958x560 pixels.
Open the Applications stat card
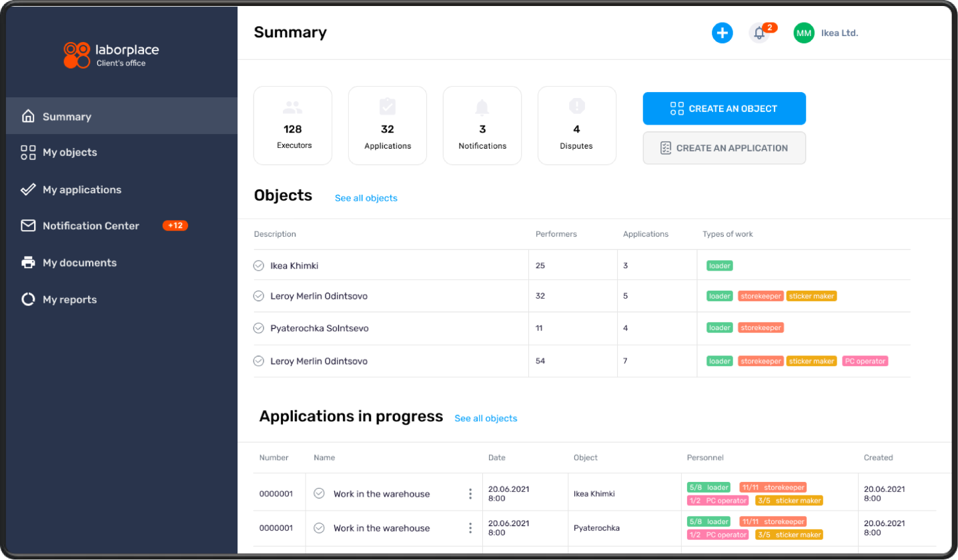pos(388,125)
